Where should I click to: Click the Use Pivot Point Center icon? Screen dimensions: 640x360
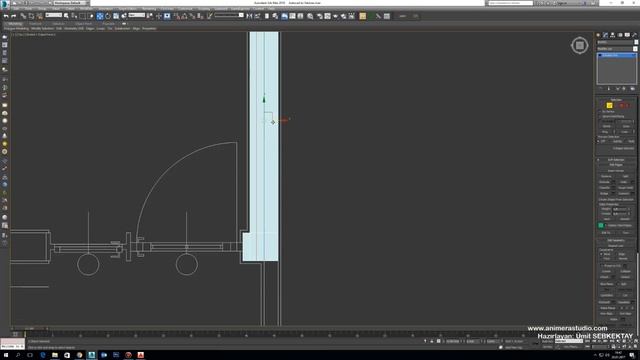(150, 16)
